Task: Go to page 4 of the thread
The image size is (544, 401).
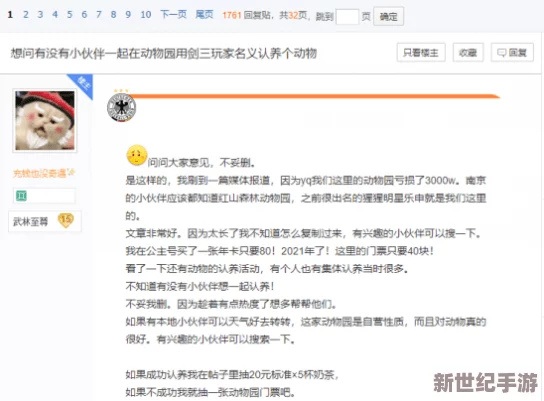Action: pos(55,15)
